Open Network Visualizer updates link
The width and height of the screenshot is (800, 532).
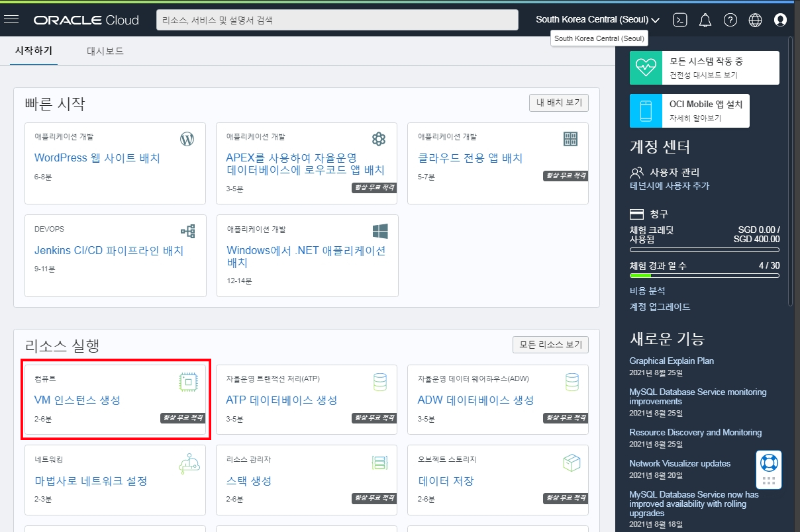(680, 463)
